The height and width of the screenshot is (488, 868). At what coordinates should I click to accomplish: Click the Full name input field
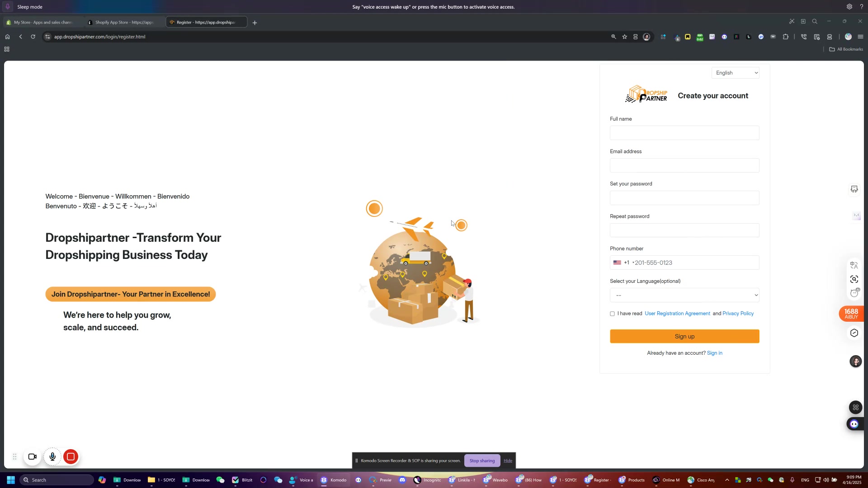click(x=684, y=133)
